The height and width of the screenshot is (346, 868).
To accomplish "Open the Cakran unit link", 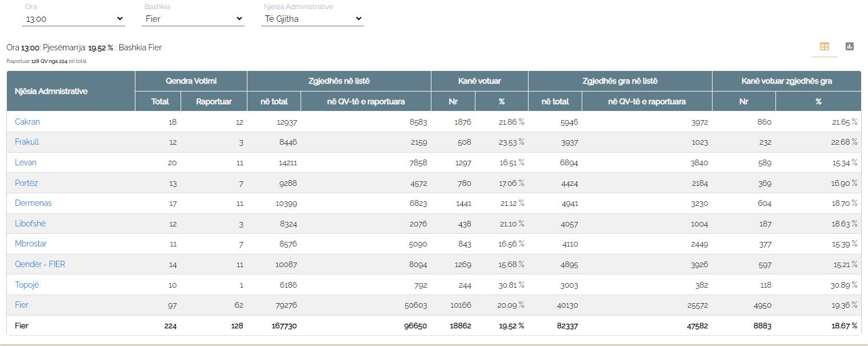I will click(27, 122).
